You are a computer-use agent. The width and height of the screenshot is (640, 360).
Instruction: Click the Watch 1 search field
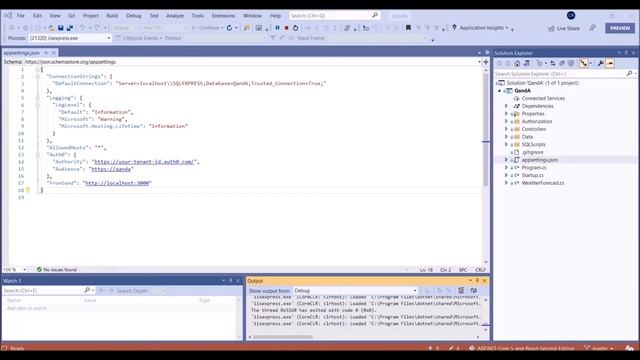point(42,291)
